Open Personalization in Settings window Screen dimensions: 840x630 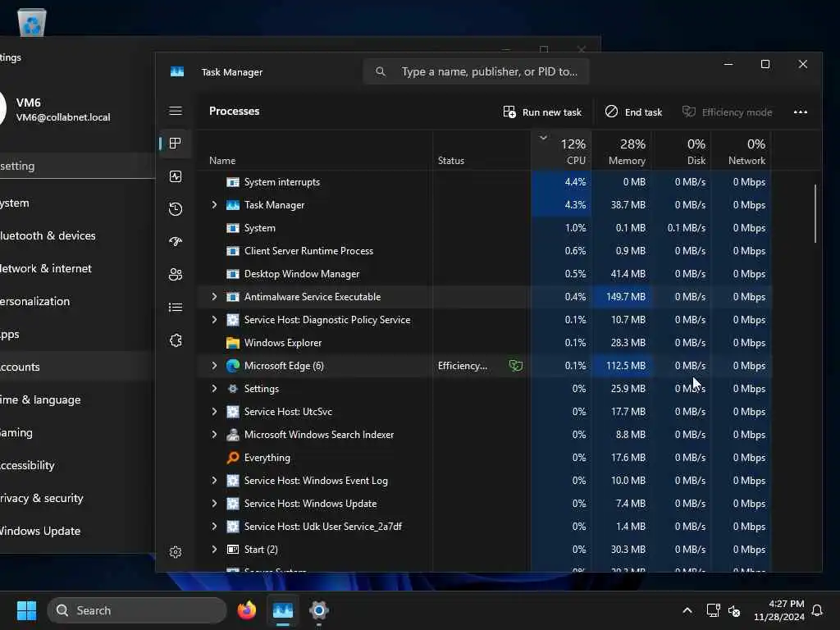point(75,301)
